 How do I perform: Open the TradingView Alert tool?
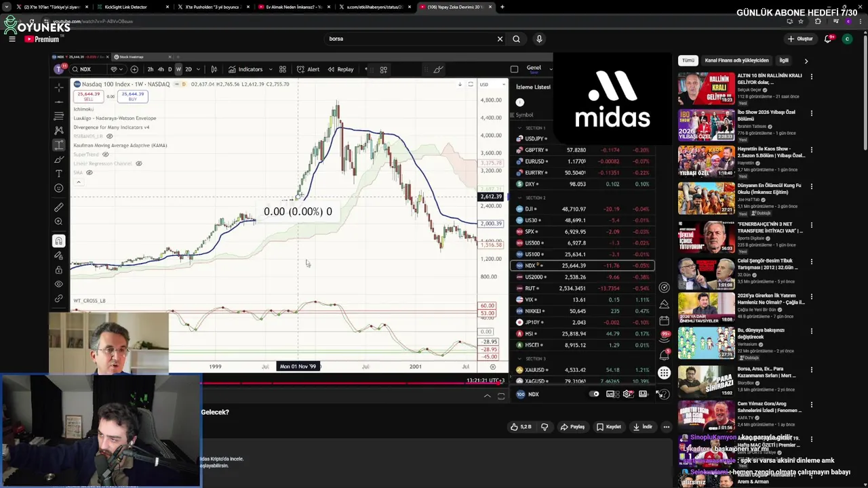308,69
